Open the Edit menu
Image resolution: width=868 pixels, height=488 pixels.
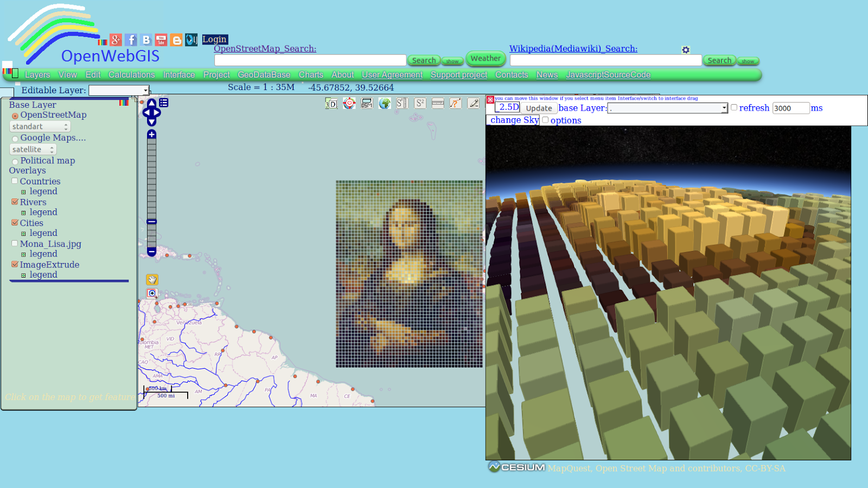(93, 75)
